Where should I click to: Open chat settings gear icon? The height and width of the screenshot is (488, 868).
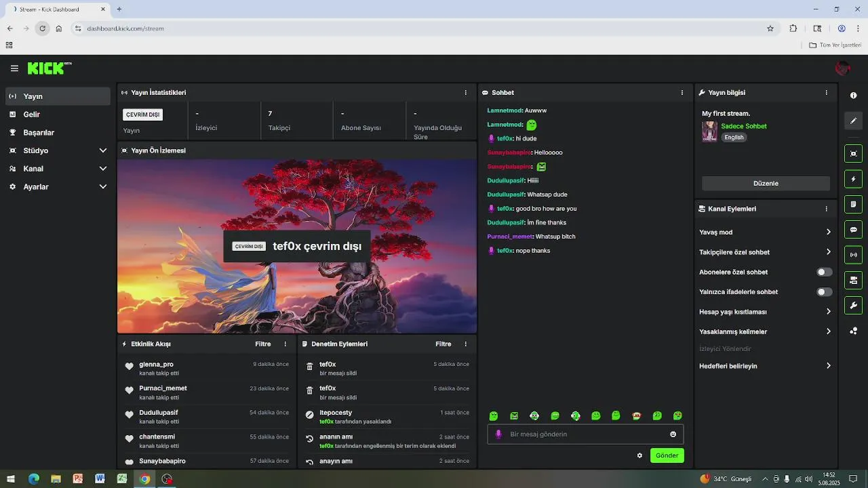point(639,455)
